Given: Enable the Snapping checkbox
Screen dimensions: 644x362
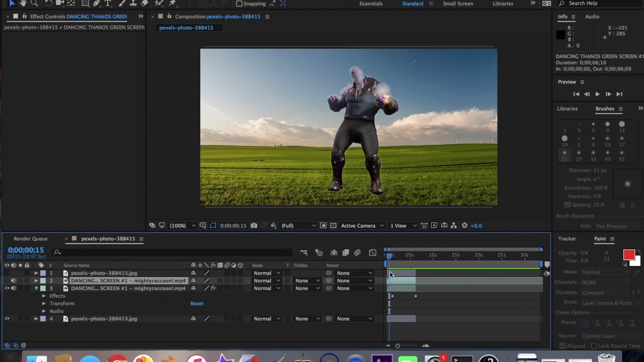Looking at the screenshot, I should (x=239, y=4).
